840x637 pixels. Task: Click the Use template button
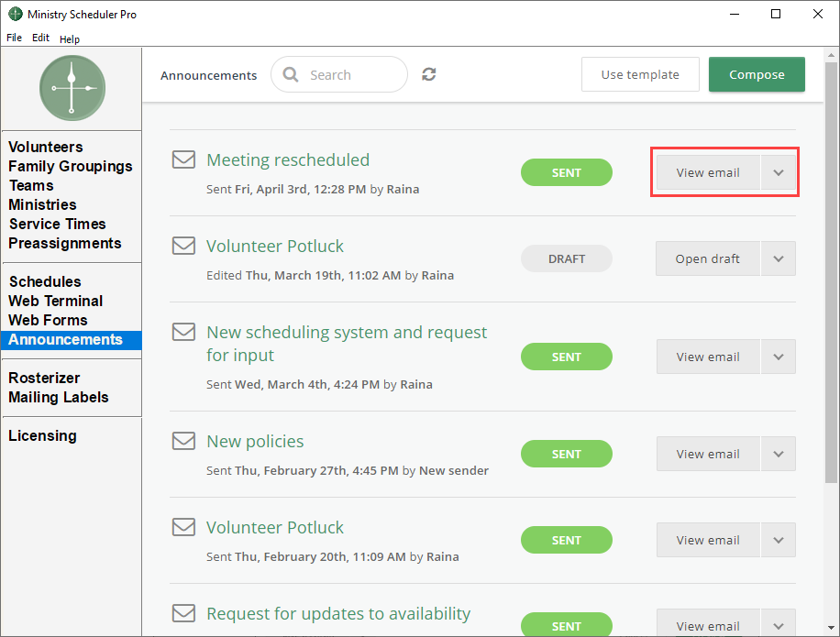pos(640,75)
